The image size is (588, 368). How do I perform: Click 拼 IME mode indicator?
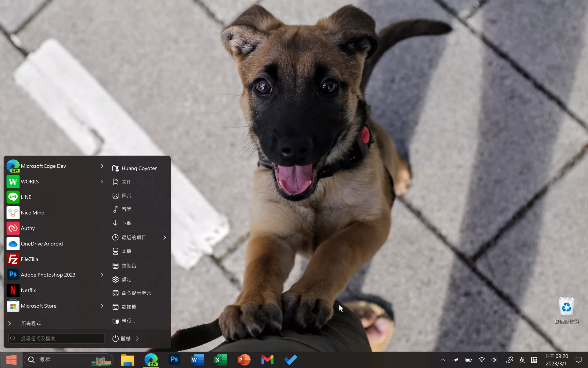[534, 360]
